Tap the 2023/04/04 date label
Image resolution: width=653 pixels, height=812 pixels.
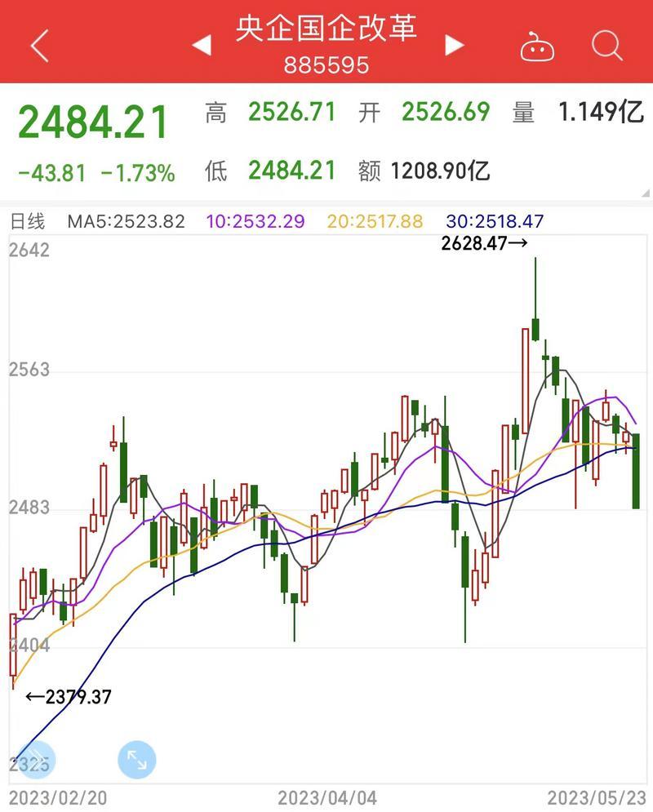click(x=327, y=797)
